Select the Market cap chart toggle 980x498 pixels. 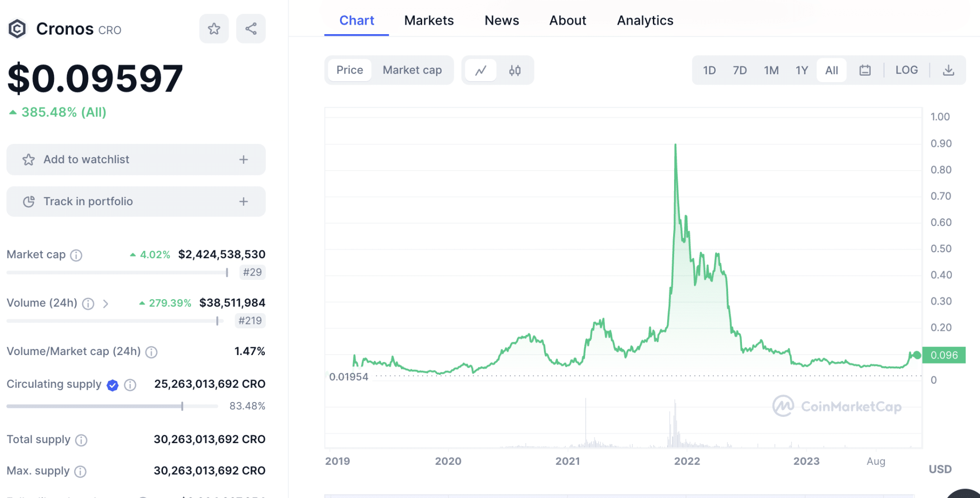click(412, 70)
